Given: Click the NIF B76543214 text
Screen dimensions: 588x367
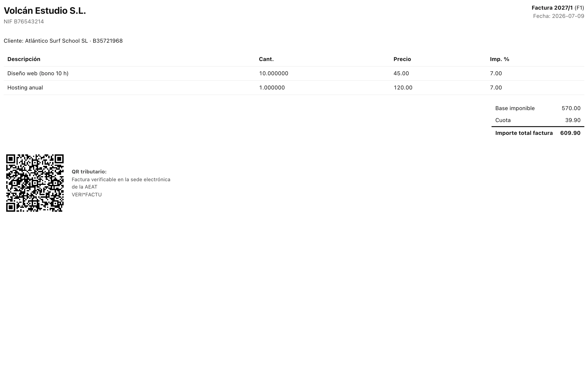Looking at the screenshot, I should coord(24,22).
